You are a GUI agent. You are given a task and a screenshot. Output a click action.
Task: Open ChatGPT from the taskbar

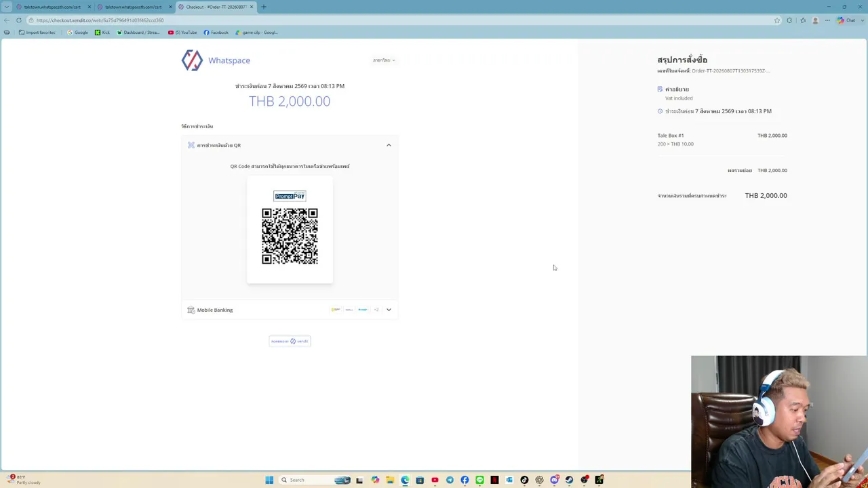pos(539,480)
